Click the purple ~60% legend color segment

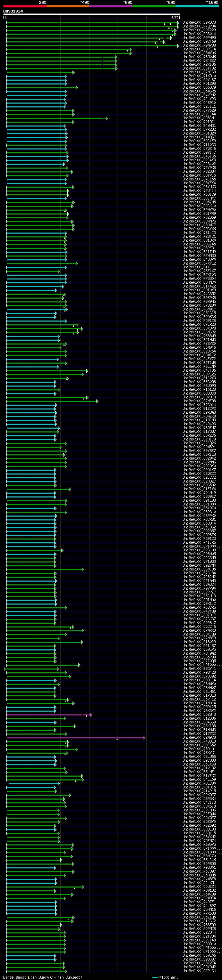(111, 6)
